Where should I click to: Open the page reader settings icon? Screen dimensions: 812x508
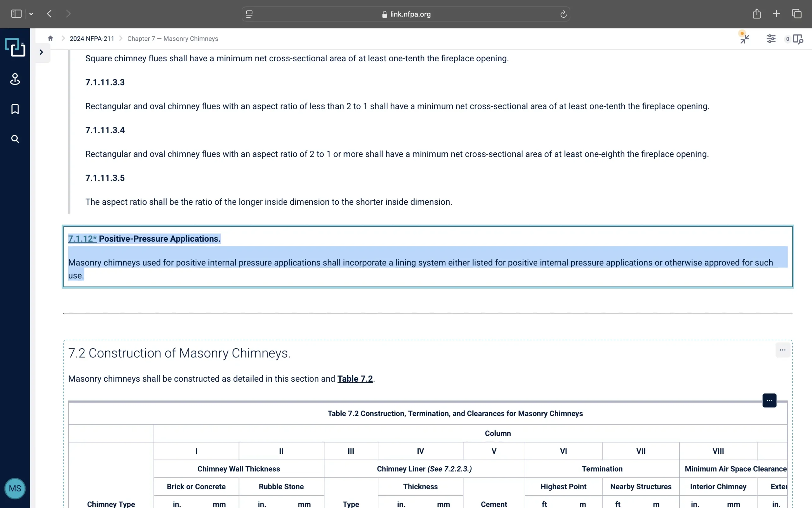(x=249, y=14)
